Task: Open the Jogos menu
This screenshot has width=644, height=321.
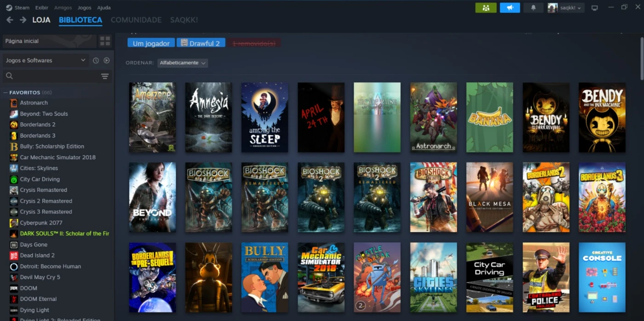Action: (84, 8)
